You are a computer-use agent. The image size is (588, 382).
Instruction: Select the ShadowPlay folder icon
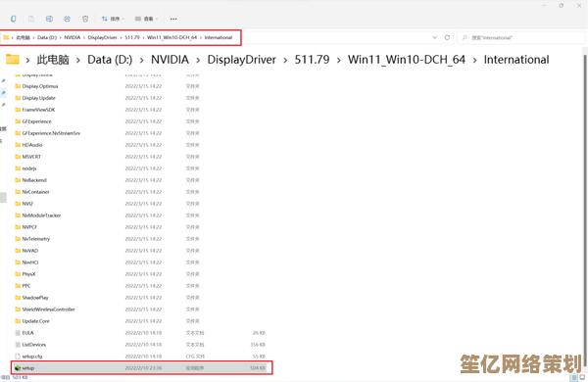18,298
